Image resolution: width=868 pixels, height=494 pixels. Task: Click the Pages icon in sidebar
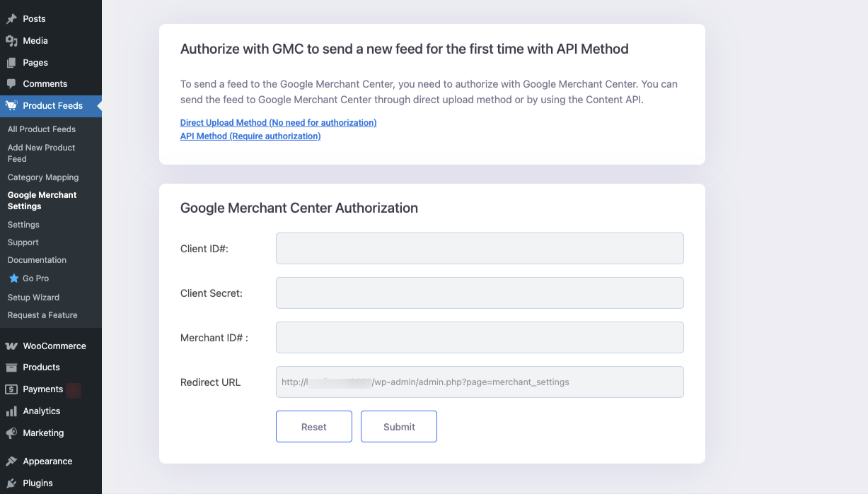[x=11, y=63]
